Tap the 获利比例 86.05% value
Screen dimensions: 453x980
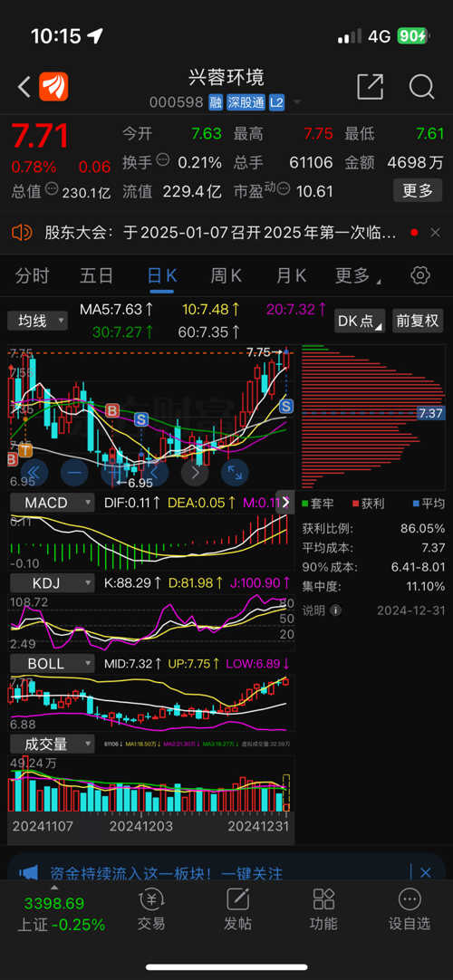point(422,529)
